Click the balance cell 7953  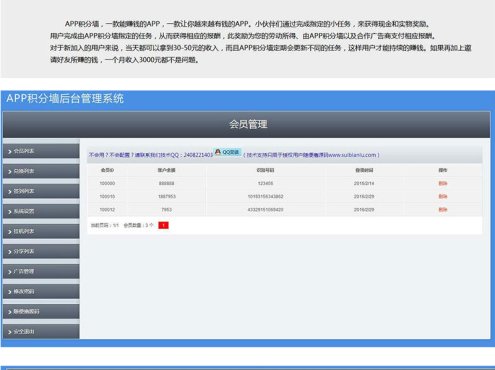point(166,210)
